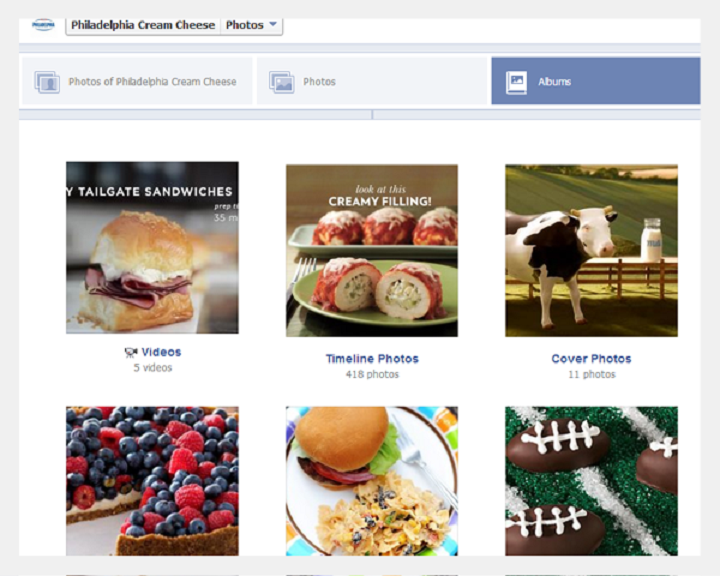Click the person photos icon in first tab

pos(47,82)
